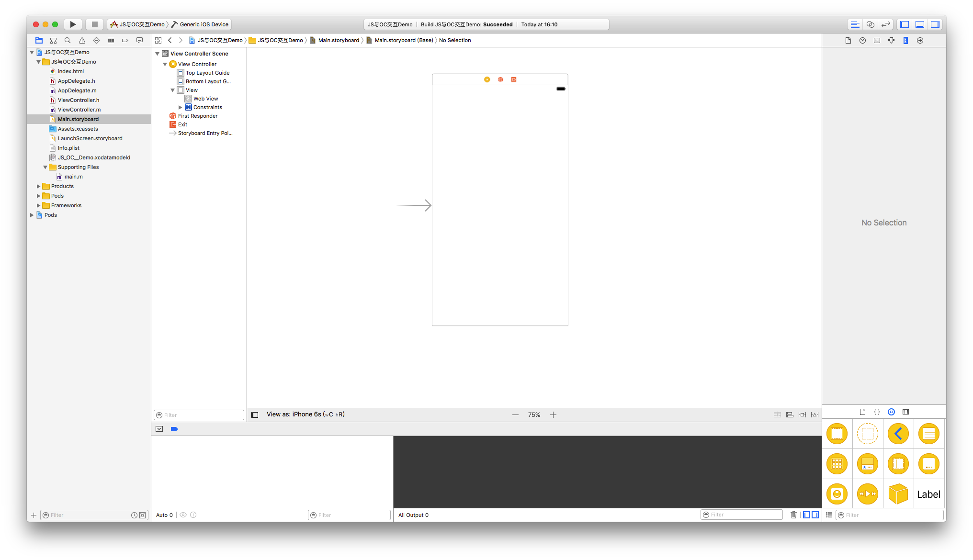
Task: Expand the Products folder
Action: [38, 186]
